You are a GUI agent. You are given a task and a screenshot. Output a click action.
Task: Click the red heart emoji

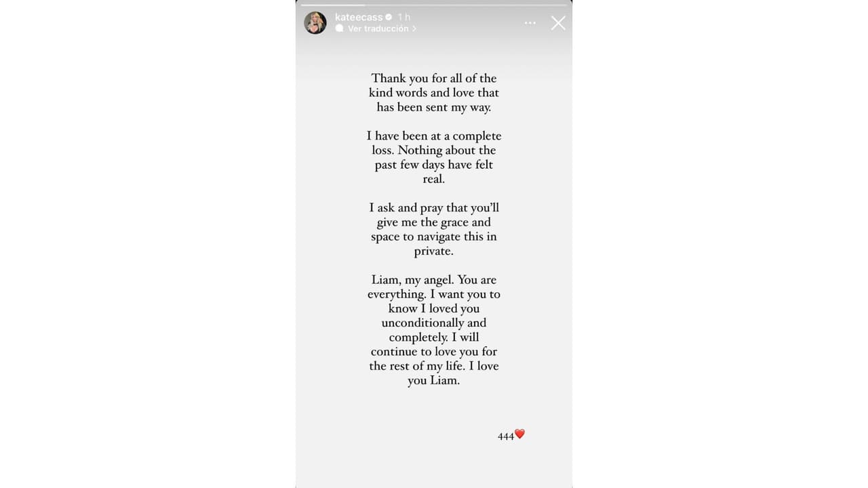click(x=520, y=434)
